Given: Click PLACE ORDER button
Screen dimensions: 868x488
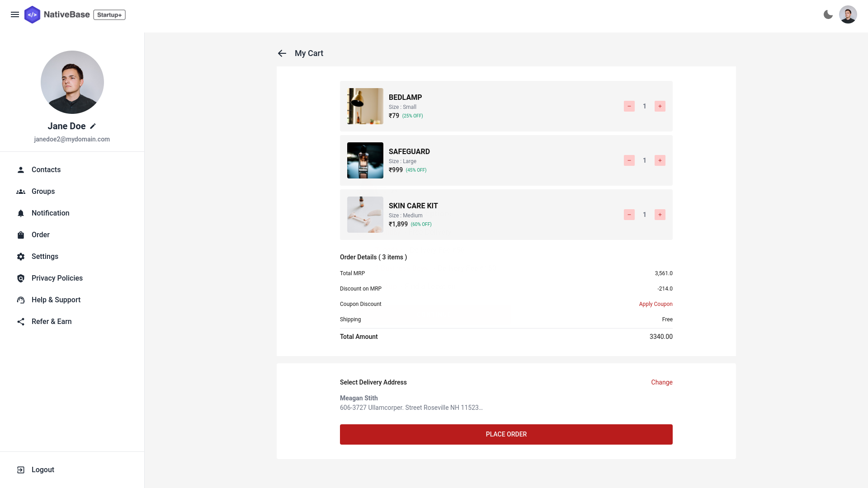Looking at the screenshot, I should [506, 434].
